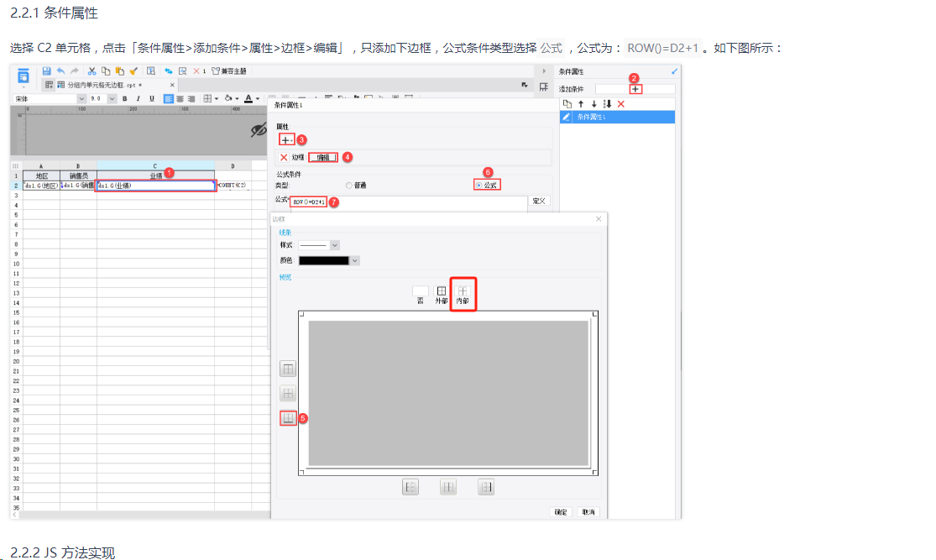
Task: Click the left vertical border button
Action: tap(410, 487)
